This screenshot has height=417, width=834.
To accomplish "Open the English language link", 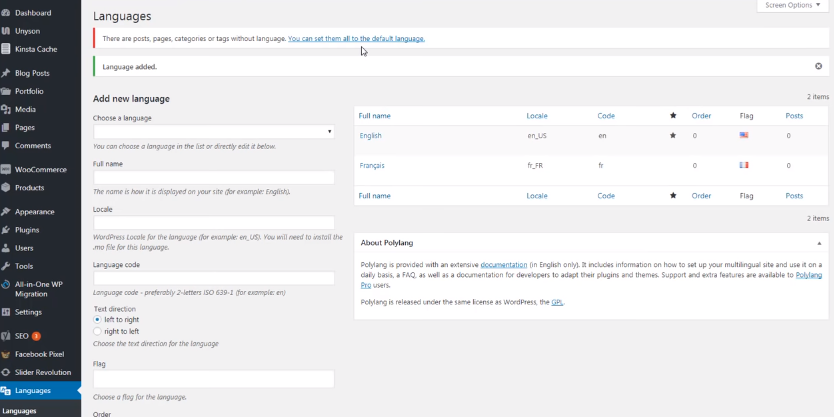I will coord(370,136).
